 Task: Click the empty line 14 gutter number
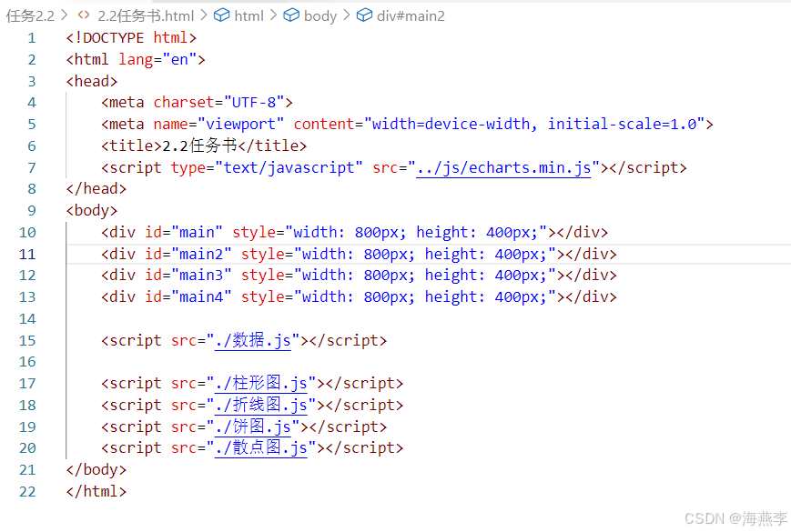[x=27, y=319]
